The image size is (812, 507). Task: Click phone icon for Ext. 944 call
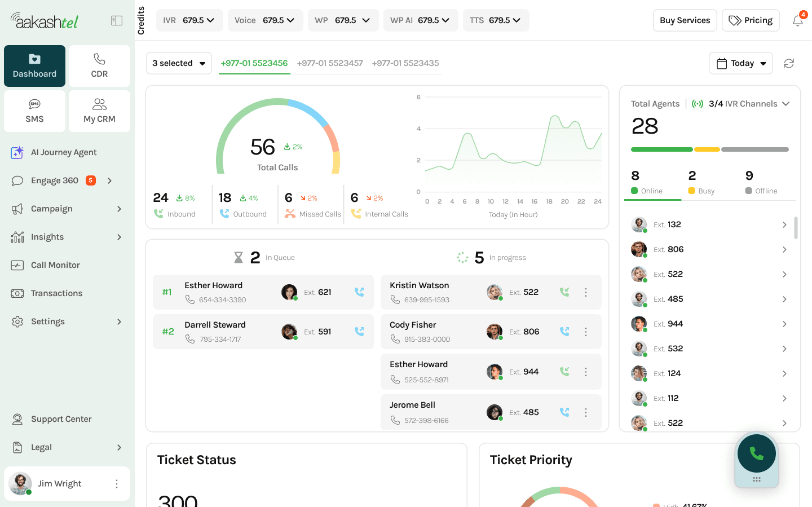point(564,372)
